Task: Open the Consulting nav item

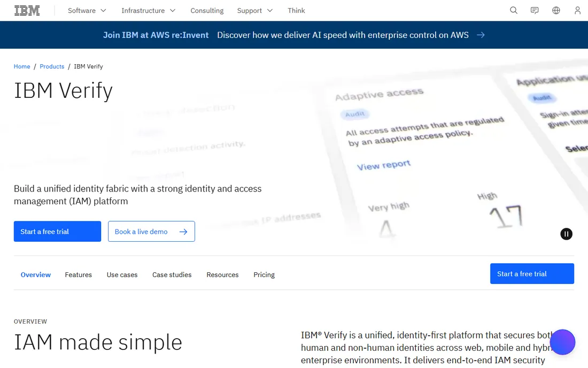Action: [x=207, y=11]
